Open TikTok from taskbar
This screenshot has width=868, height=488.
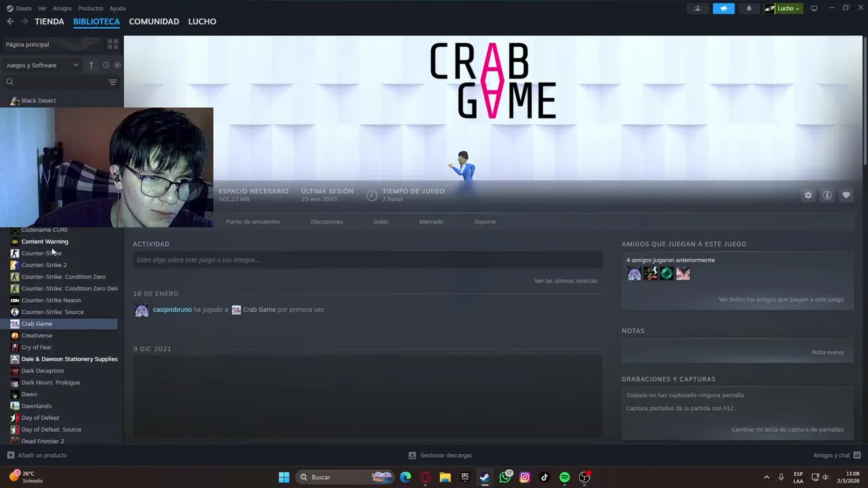tap(545, 477)
